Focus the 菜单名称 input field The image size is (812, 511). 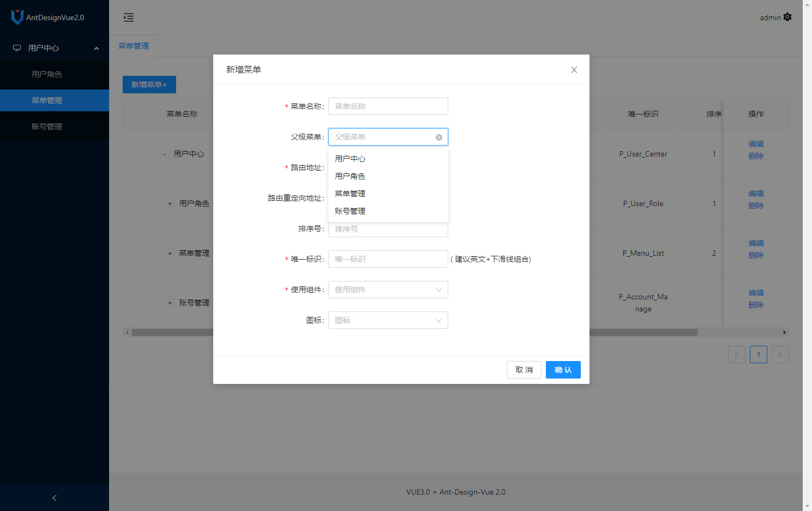click(x=388, y=106)
